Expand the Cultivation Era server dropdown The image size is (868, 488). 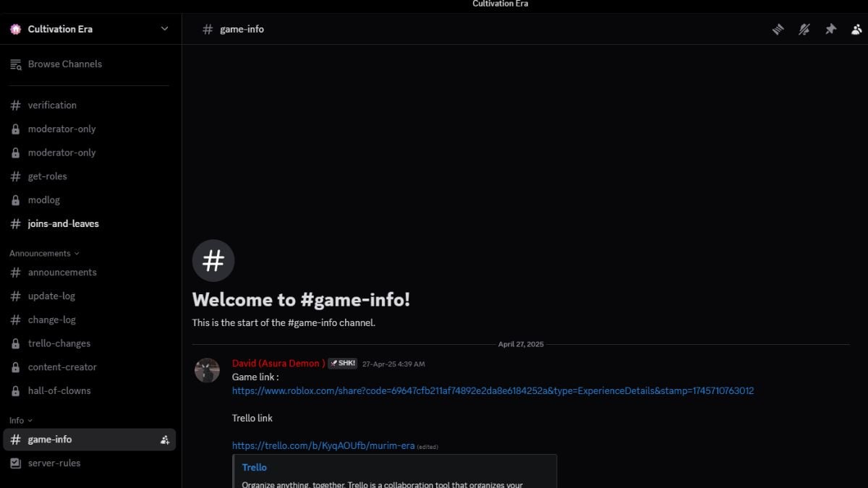(164, 29)
